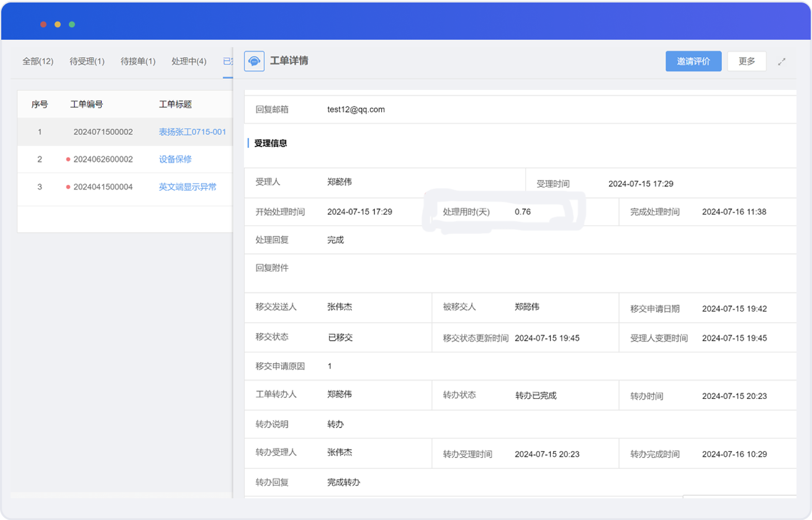Click the 回复附件 label
Screen dimensions: 812x520
click(x=272, y=268)
